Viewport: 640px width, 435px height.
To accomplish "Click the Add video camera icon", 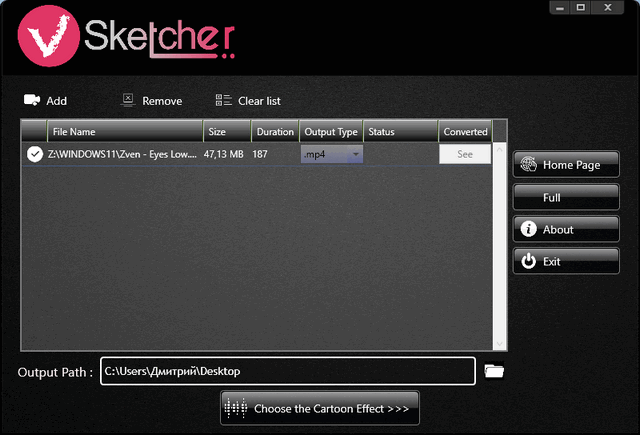I will [31, 100].
